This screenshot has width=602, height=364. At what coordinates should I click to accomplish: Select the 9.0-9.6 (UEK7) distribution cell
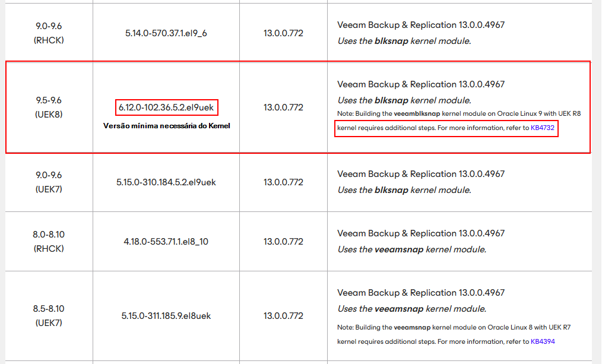pos(49,182)
